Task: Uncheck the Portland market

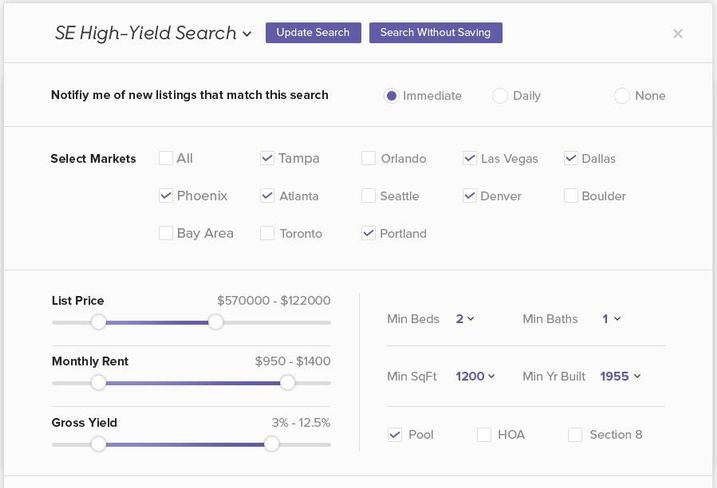Action: 368,233
